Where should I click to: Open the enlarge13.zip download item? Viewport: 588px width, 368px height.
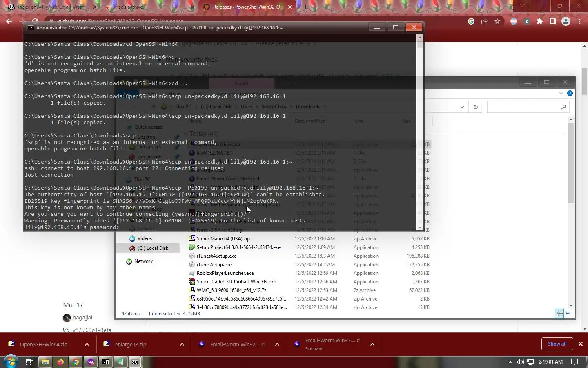[x=131, y=344]
